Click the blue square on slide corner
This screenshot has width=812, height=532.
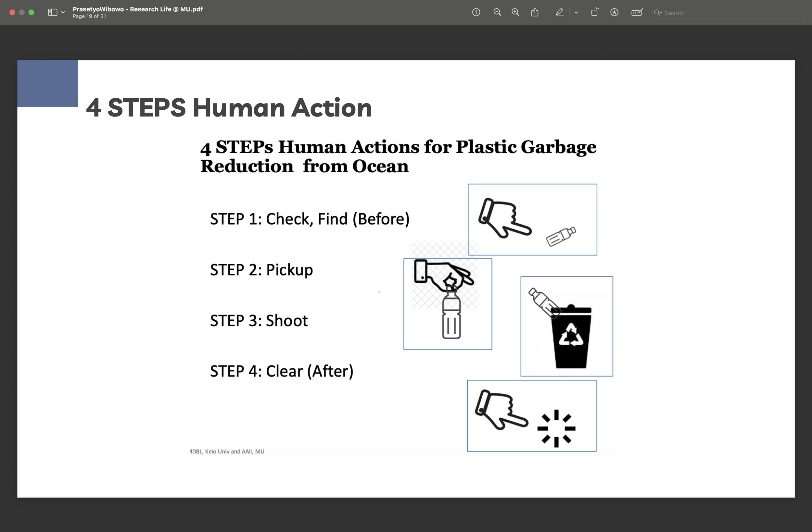pos(47,83)
